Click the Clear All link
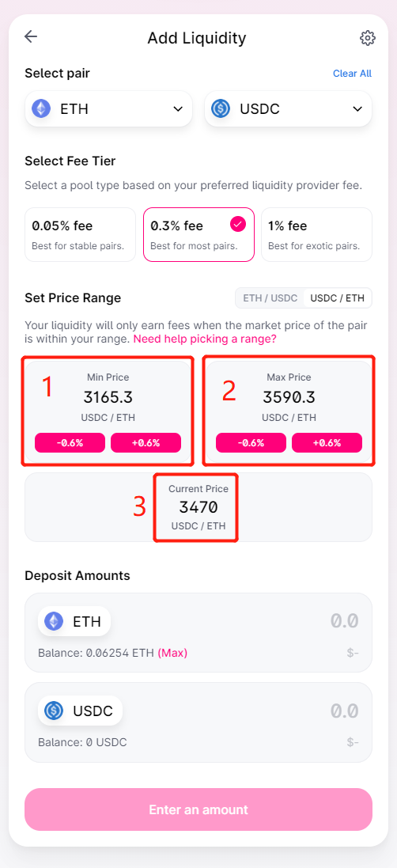Viewport: 397px width, 868px height. pos(352,74)
